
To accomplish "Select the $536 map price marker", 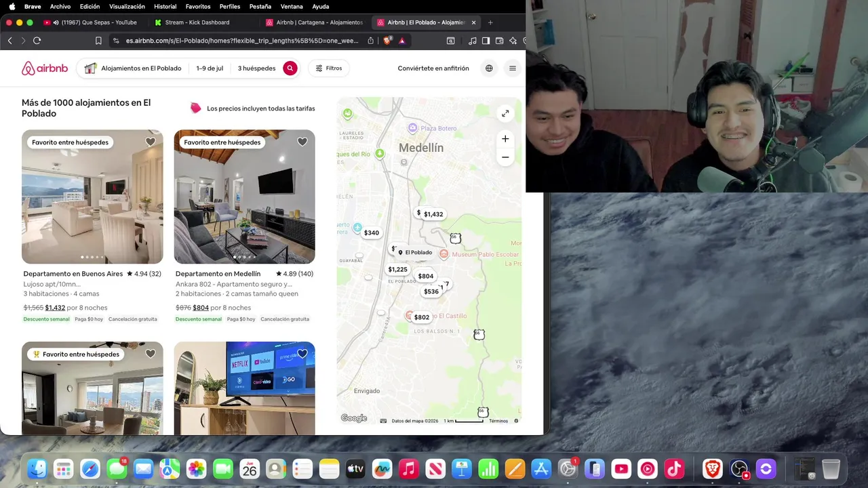I will pos(431,291).
